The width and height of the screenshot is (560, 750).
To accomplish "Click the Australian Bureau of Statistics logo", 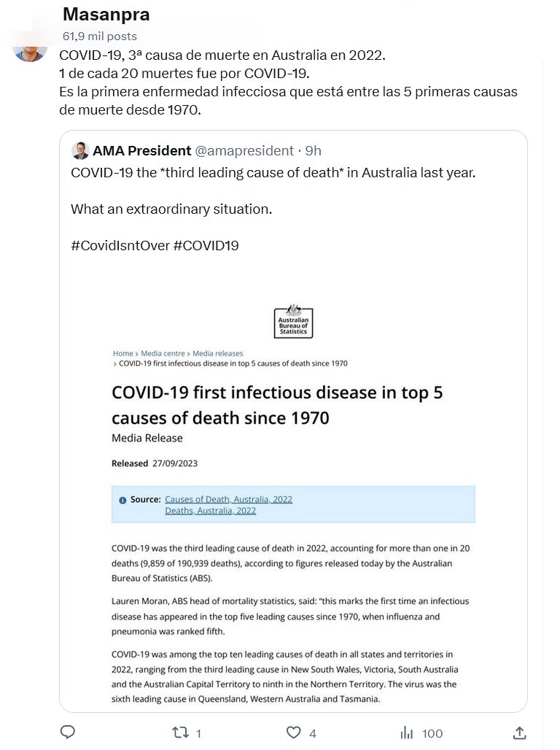I will pos(292,321).
